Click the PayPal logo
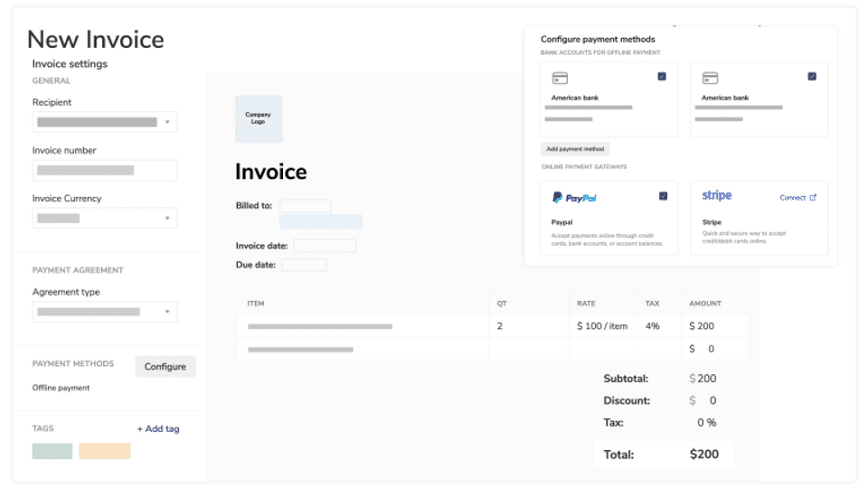This screenshot has width=868, height=488. [574, 198]
